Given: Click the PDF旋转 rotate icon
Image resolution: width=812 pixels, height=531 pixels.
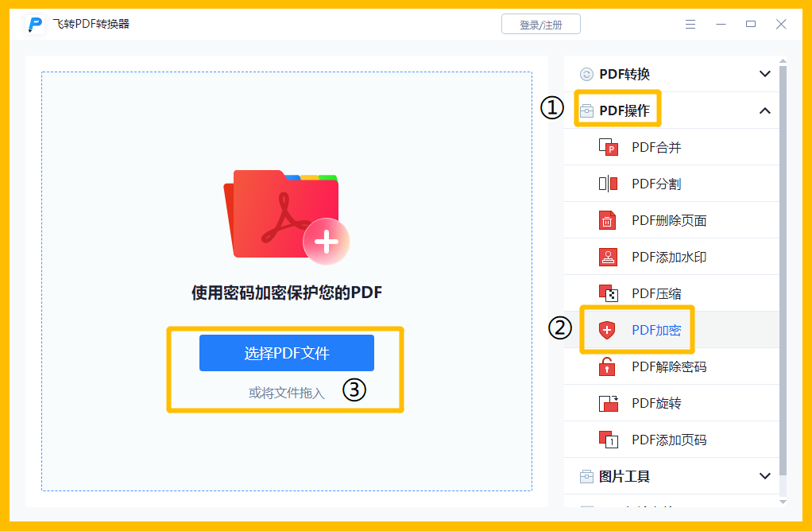Looking at the screenshot, I should 609,403.
